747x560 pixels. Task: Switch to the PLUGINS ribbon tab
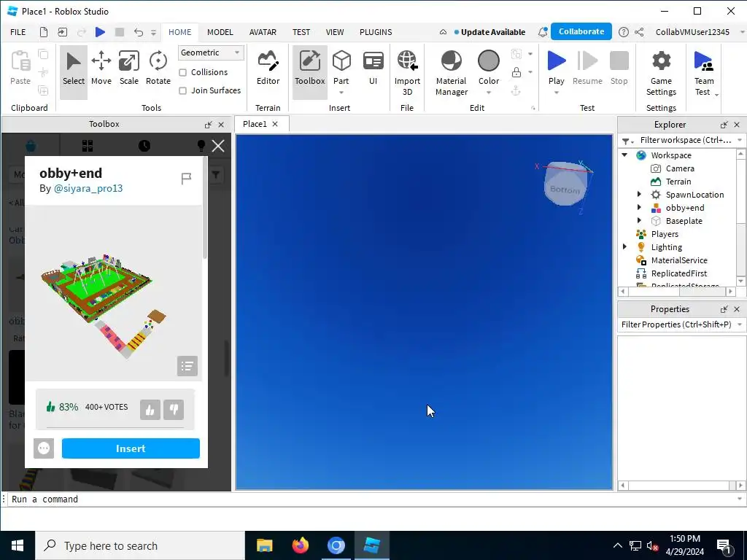coord(376,32)
